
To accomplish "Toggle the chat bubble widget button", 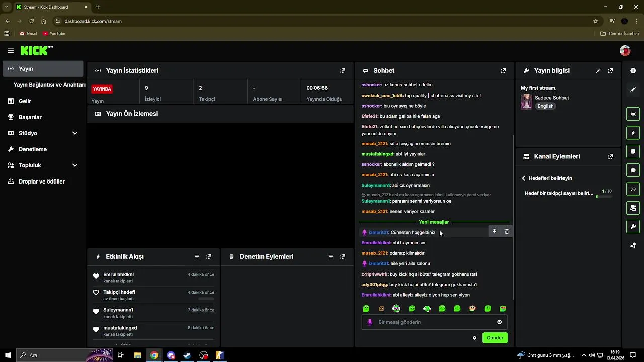I will click(633, 170).
